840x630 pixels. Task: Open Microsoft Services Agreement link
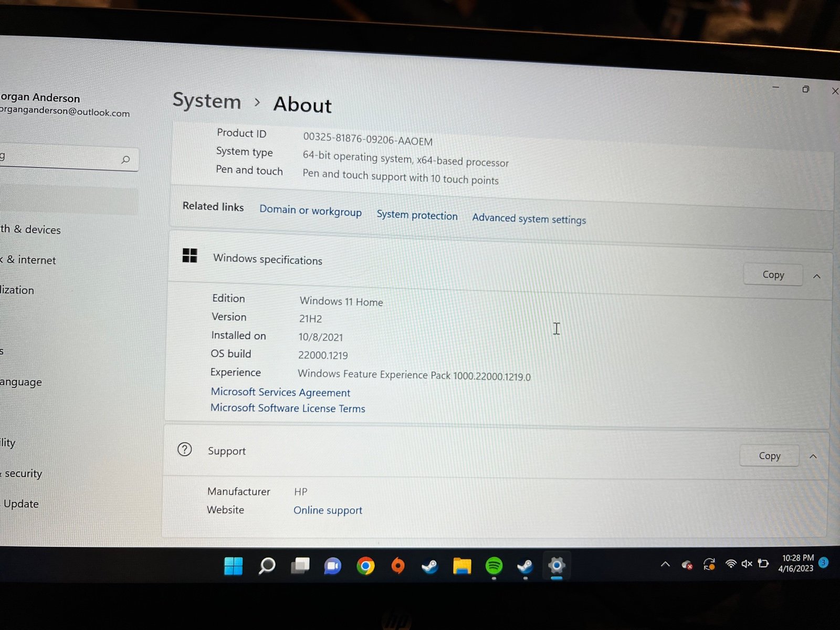pyautogui.click(x=280, y=392)
